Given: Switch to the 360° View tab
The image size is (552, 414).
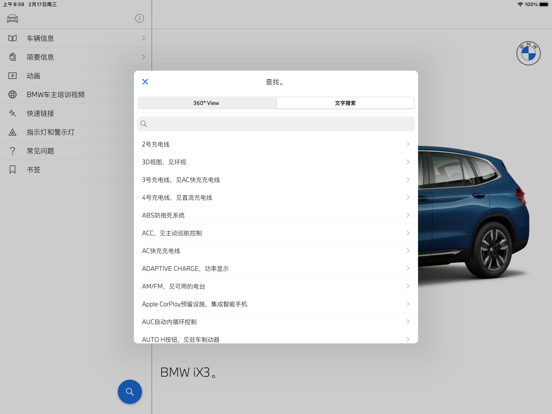Looking at the screenshot, I should coord(206,103).
